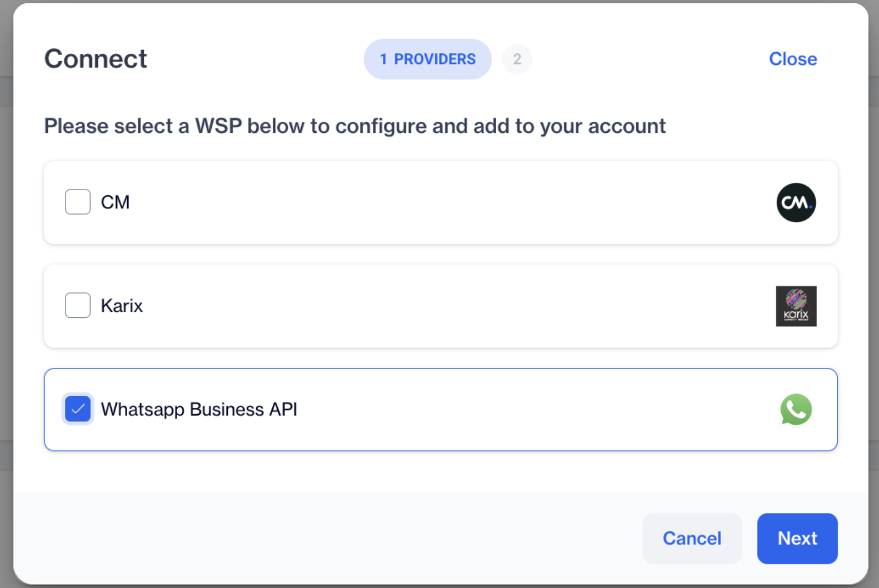Viewport: 879px width, 588px height.
Task: Cancel the provider selection
Action: point(692,538)
